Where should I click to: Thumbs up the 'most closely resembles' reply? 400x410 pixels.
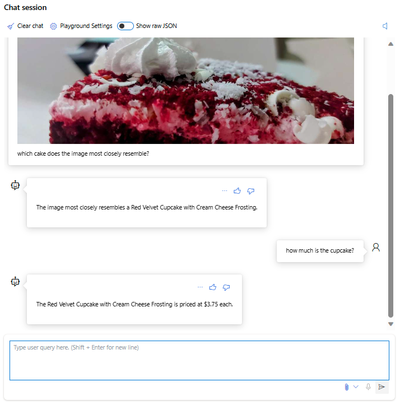tap(237, 191)
